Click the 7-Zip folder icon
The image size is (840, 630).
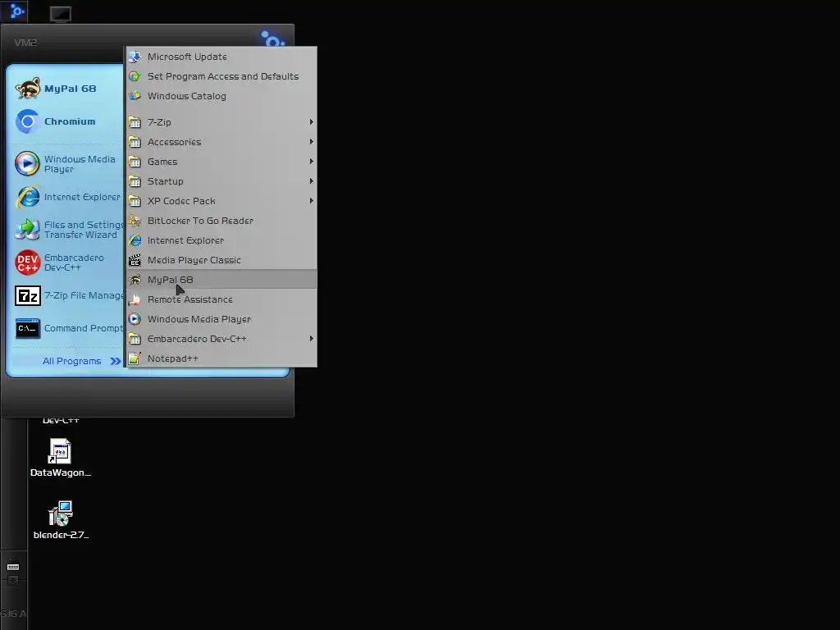(135, 122)
